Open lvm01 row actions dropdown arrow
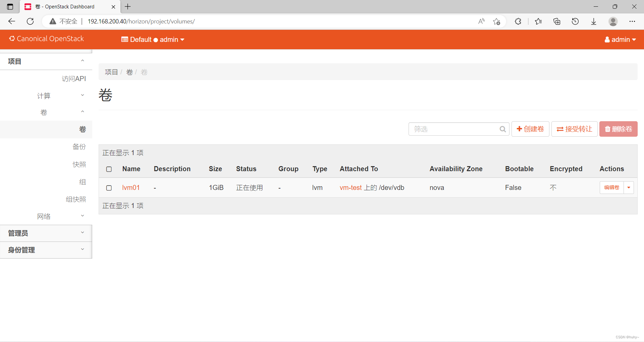The image size is (644, 342). pos(629,188)
